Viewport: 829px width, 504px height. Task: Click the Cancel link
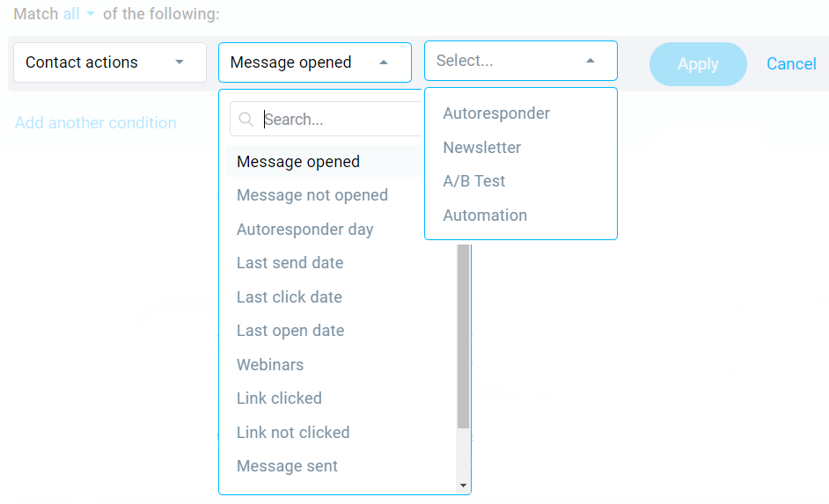click(x=791, y=64)
